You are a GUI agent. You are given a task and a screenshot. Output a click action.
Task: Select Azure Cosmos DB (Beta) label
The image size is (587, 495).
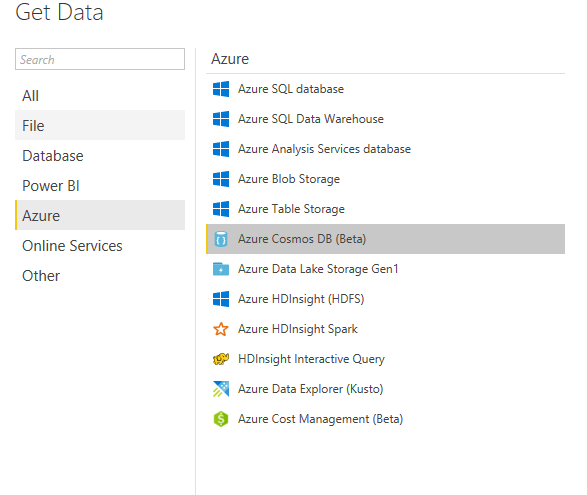302,239
